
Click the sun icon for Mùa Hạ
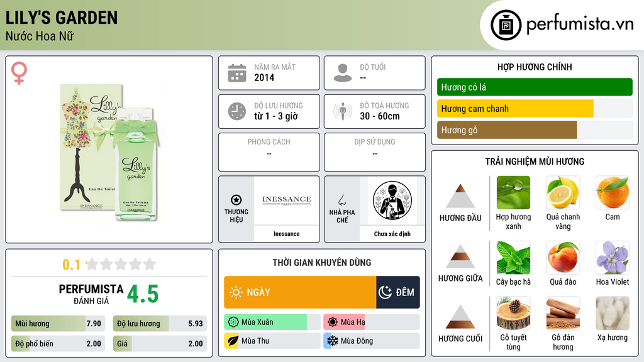coord(333,322)
